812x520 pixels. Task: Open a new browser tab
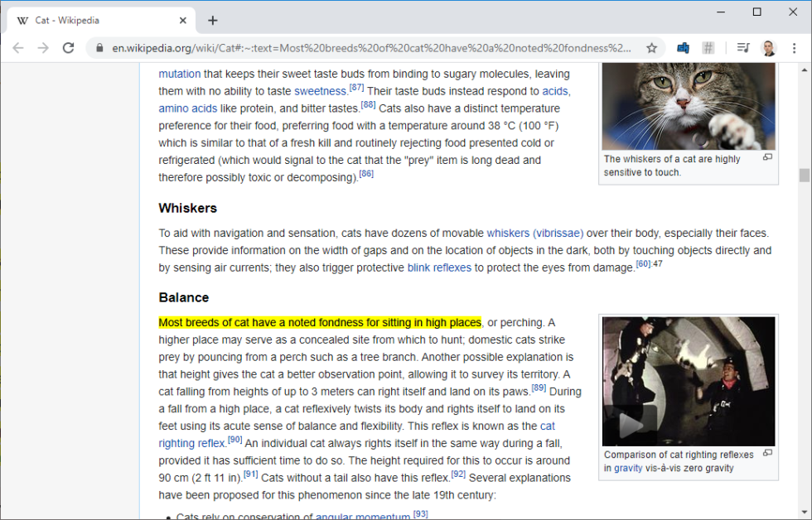212,21
